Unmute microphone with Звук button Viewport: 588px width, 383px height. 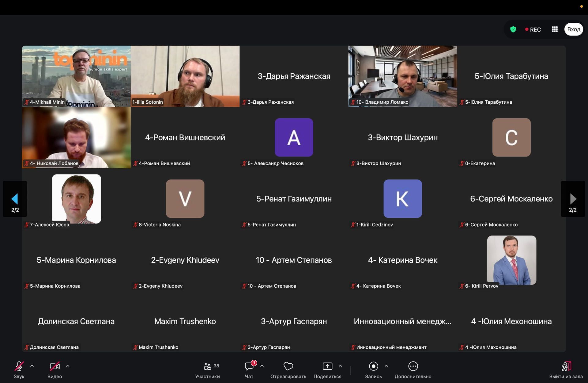tap(19, 366)
